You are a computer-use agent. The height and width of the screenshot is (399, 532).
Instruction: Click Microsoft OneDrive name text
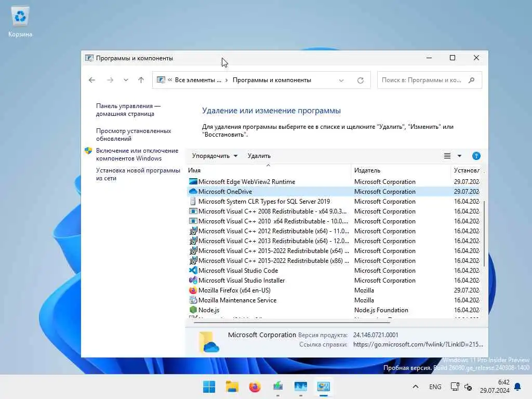pyautogui.click(x=225, y=191)
